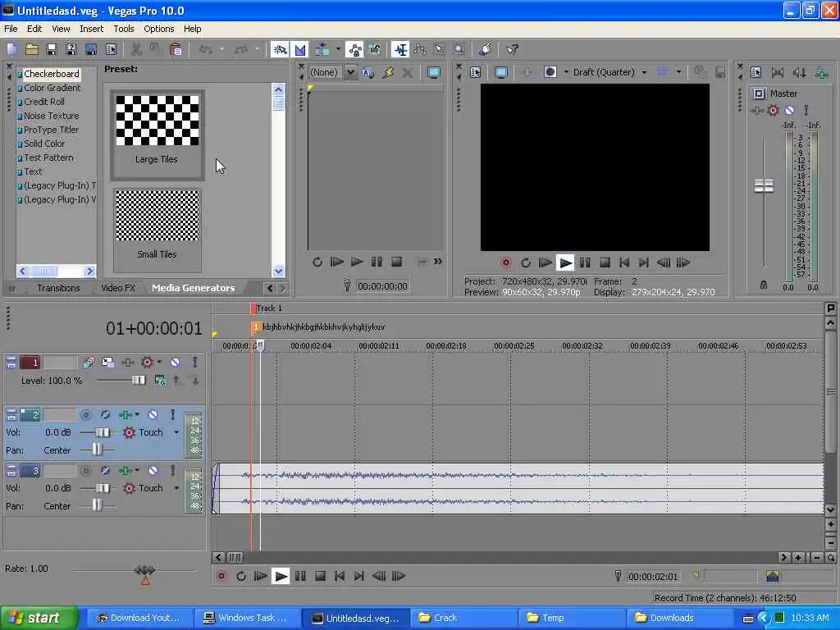Viewport: 840px width, 630px height.
Task: Toggle the Automatic Crossfades icon in the toolbar
Action: pyautogui.click(x=300, y=50)
